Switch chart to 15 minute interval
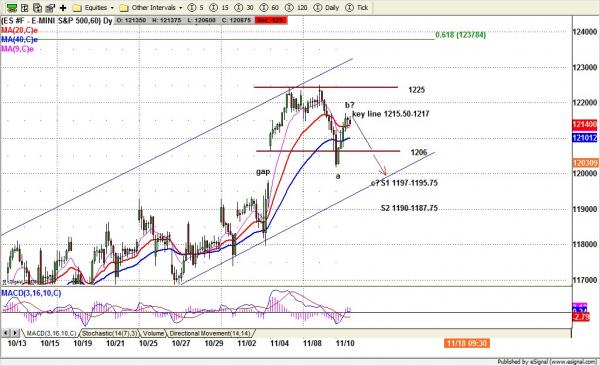Image resolution: width=600 pixels, height=366 pixels. coord(220,8)
